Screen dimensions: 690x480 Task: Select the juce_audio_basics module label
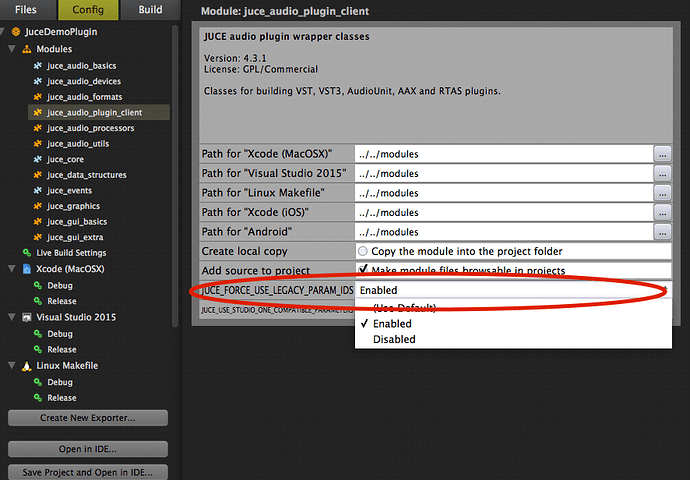[82, 66]
